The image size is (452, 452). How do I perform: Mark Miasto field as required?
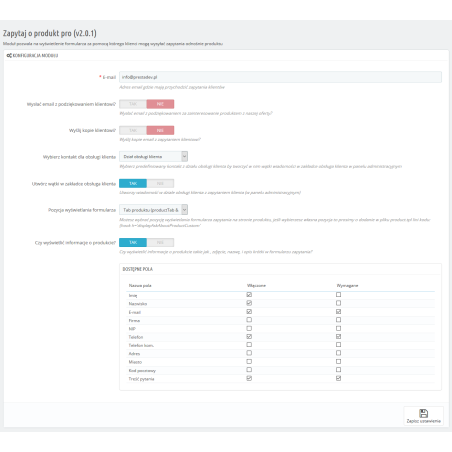tap(338, 361)
